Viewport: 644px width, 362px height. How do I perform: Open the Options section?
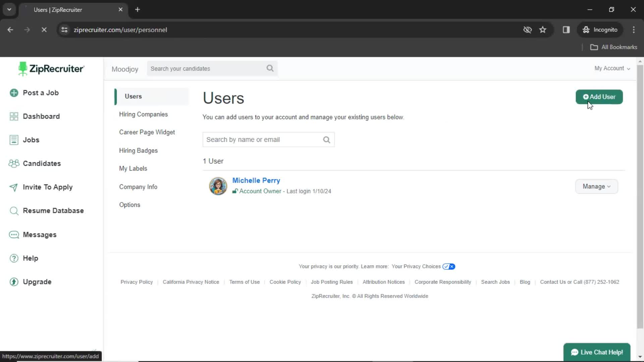pyautogui.click(x=129, y=205)
